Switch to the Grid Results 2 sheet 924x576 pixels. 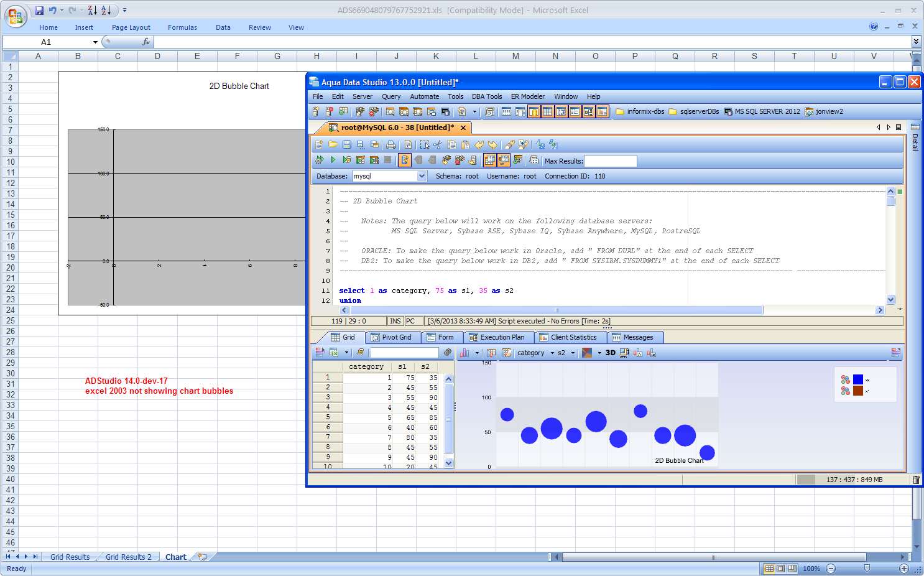[x=129, y=557]
